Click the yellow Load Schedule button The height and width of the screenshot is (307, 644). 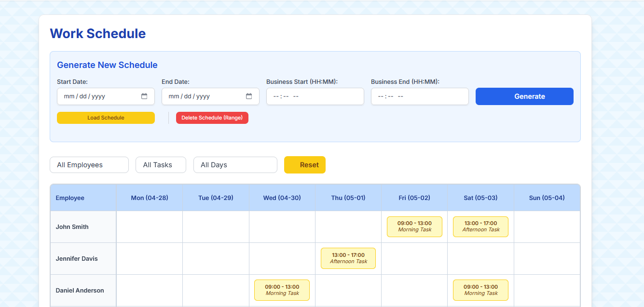pyautogui.click(x=106, y=118)
